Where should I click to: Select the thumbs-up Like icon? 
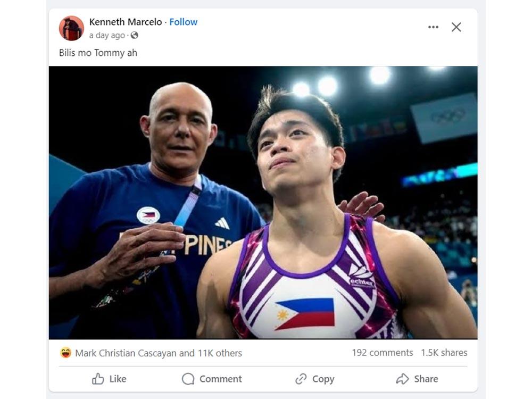[x=99, y=379]
